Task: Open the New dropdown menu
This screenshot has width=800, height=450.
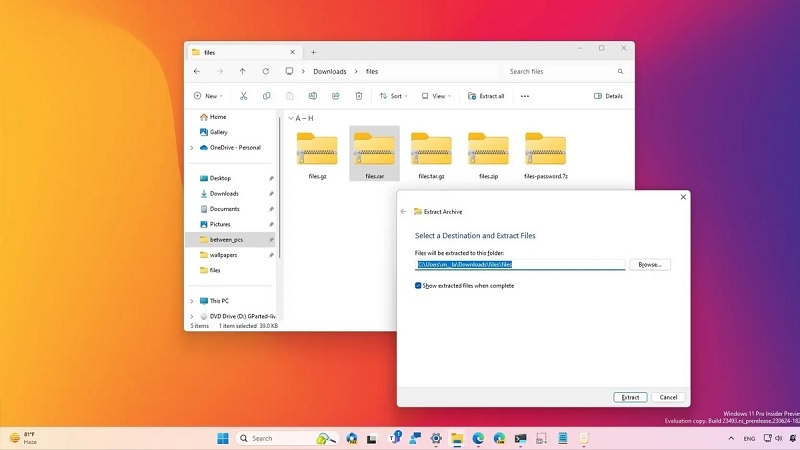Action: pos(208,96)
